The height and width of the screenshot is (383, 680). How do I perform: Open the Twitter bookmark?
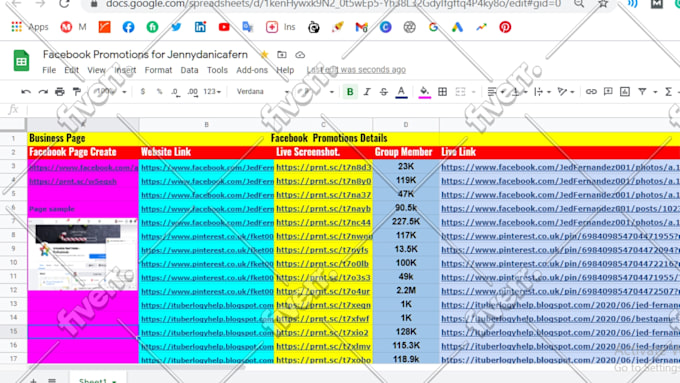click(x=176, y=27)
